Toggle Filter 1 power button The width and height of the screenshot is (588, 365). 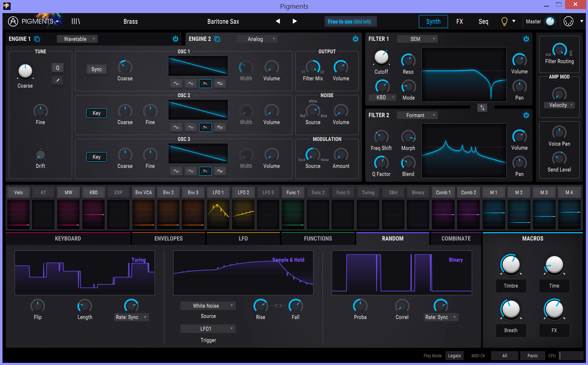coord(526,39)
